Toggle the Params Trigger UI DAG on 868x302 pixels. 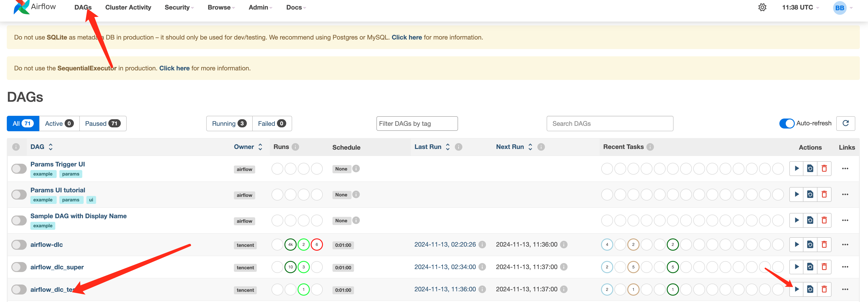[19, 168]
